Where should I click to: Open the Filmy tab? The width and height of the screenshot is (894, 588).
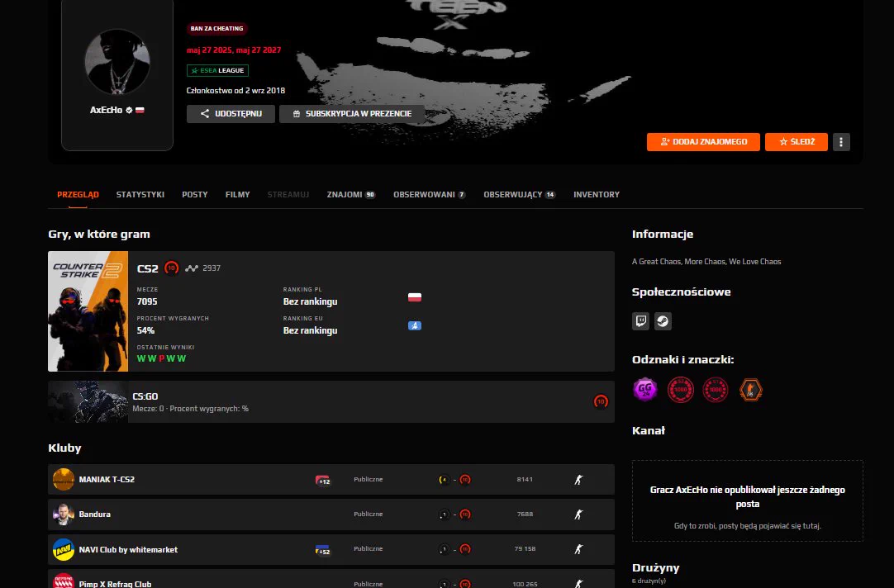[238, 194]
